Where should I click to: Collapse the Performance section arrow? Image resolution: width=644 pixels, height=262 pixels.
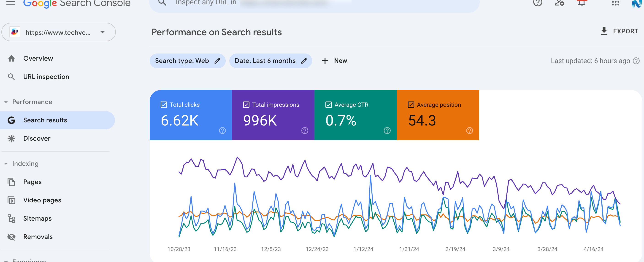6,102
